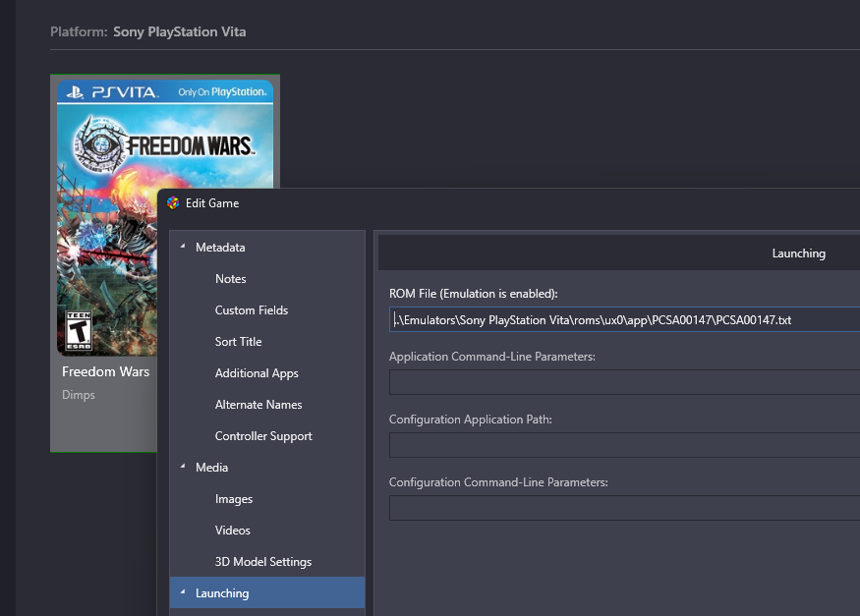Click the Configuration Application Path field
The image size is (860, 616).
(624, 445)
